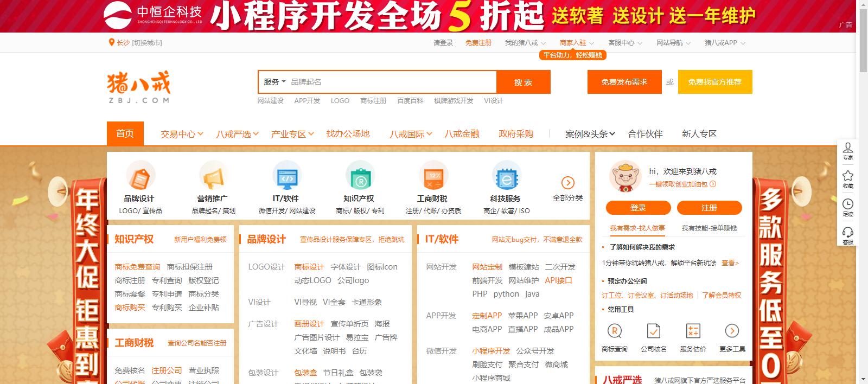The height and width of the screenshot is (384, 868).
Task: Select the IT/软件 code icon
Action: [286, 176]
